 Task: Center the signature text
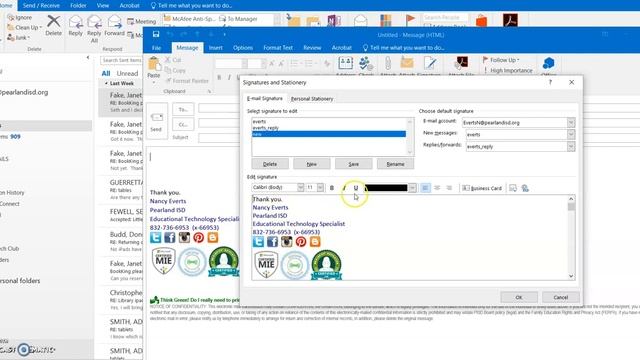coord(437,188)
